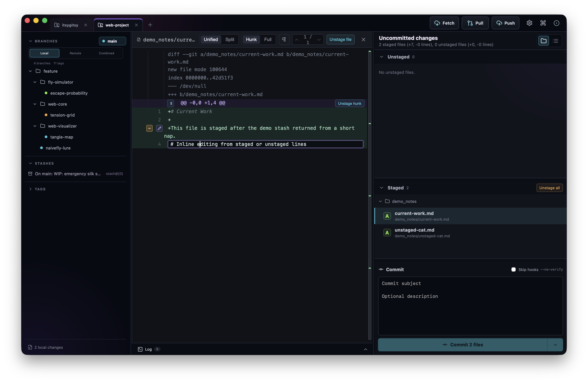Click the inline editing text field
This screenshot has width=588, height=383.
pyautogui.click(x=265, y=144)
